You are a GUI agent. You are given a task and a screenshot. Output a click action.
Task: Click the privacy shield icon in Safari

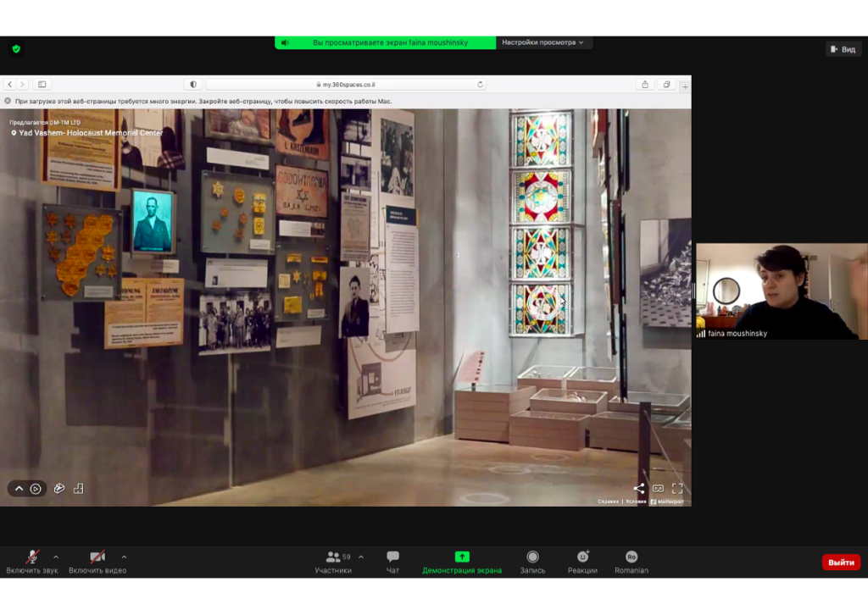[193, 85]
